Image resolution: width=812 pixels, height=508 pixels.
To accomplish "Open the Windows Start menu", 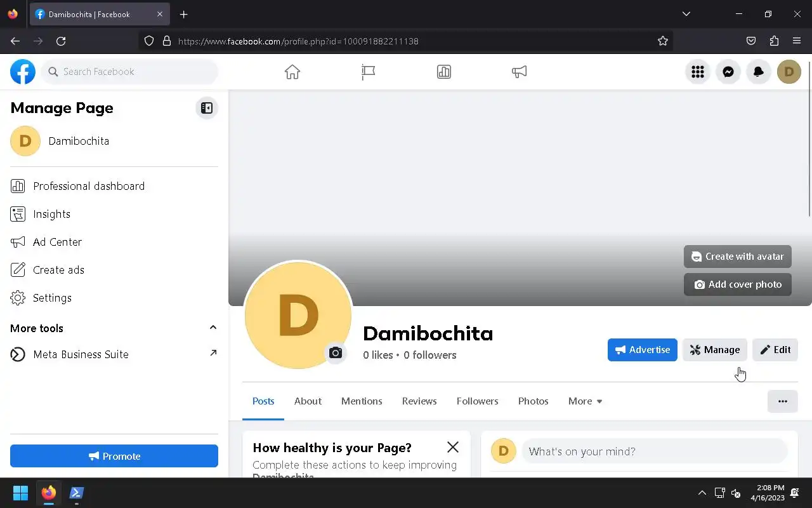I will [x=20, y=493].
